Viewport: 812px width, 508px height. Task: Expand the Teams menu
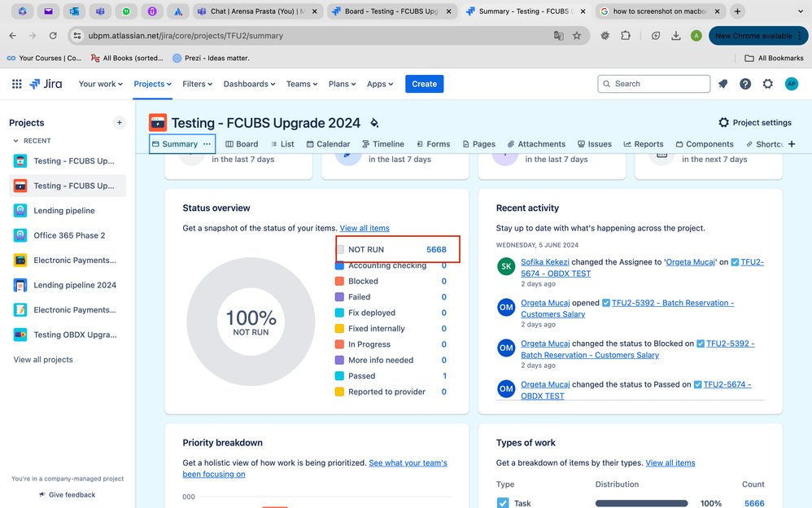(x=302, y=84)
